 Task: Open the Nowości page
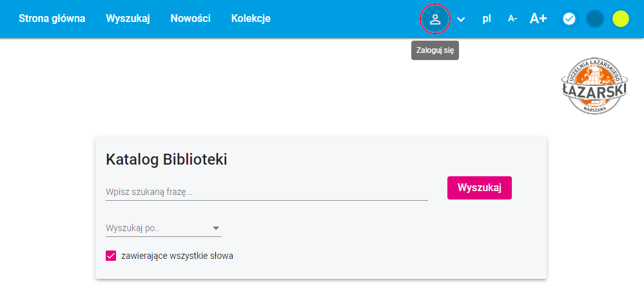tap(191, 19)
